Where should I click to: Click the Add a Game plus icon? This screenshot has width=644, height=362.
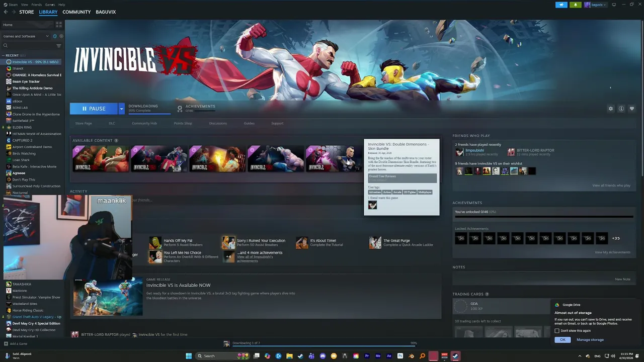6,344
